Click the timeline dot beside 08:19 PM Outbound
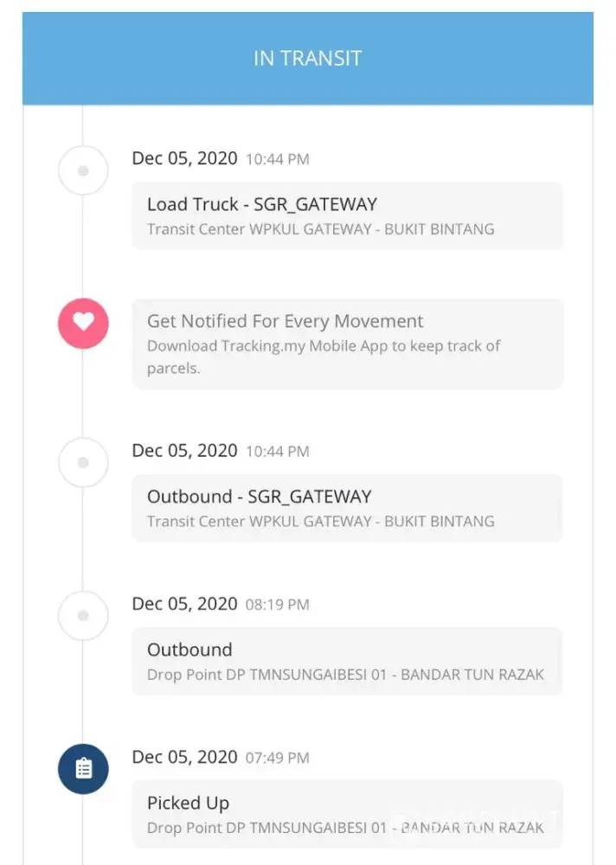616x865 pixels. point(83,616)
